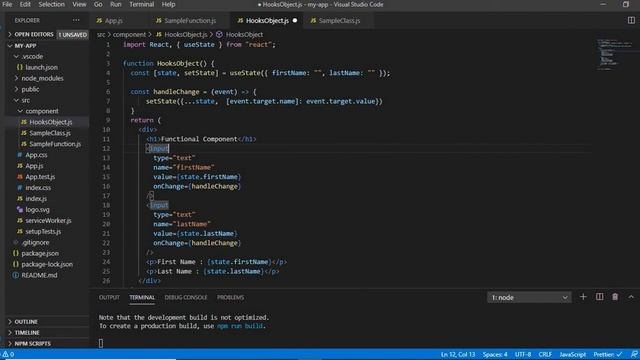Collapse the MY-APP root folder
The height and width of the screenshot is (360, 640).
click(x=25, y=46)
